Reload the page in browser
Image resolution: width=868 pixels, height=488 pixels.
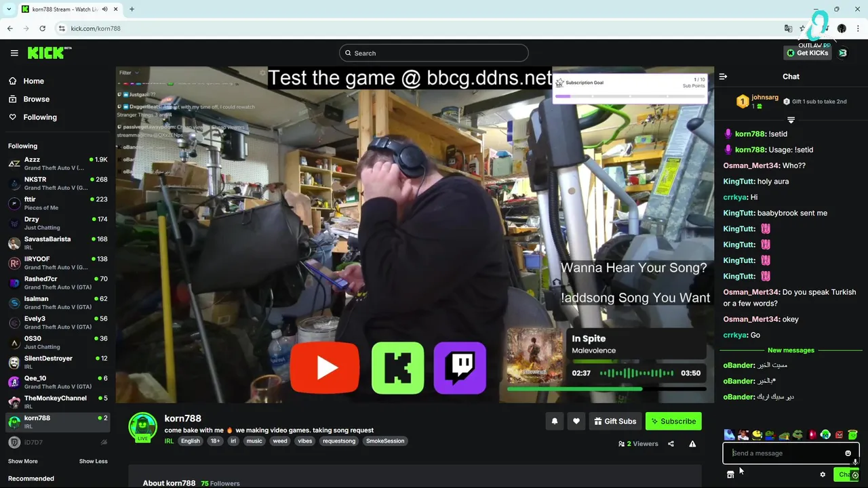pos(42,28)
